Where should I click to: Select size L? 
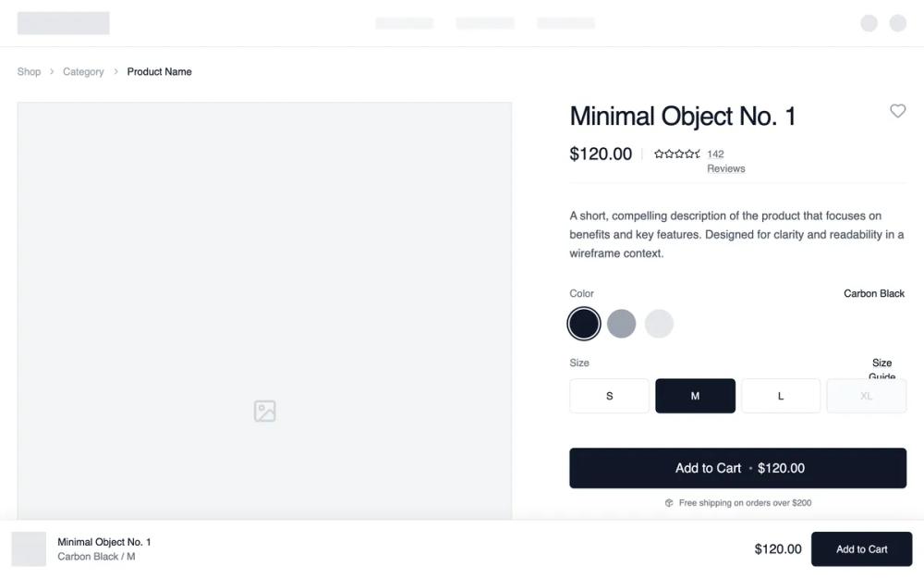coord(781,396)
